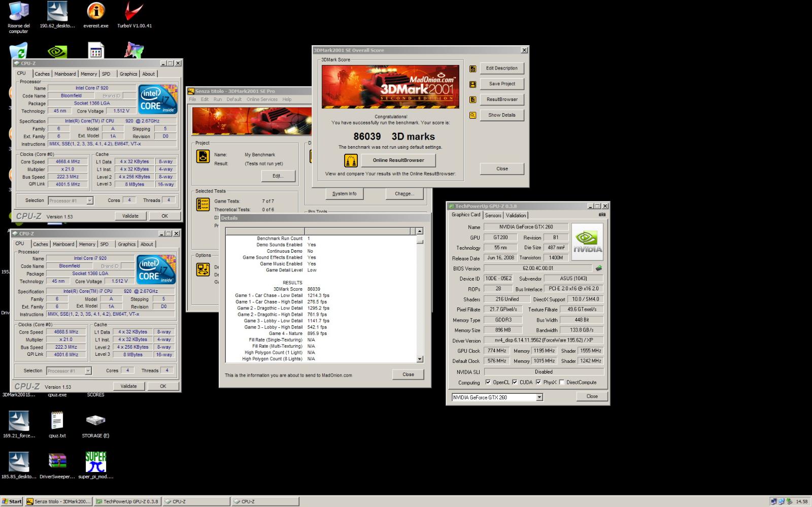
Task: Switch to Graphics tab in lower CPU-Z
Action: tap(127, 244)
